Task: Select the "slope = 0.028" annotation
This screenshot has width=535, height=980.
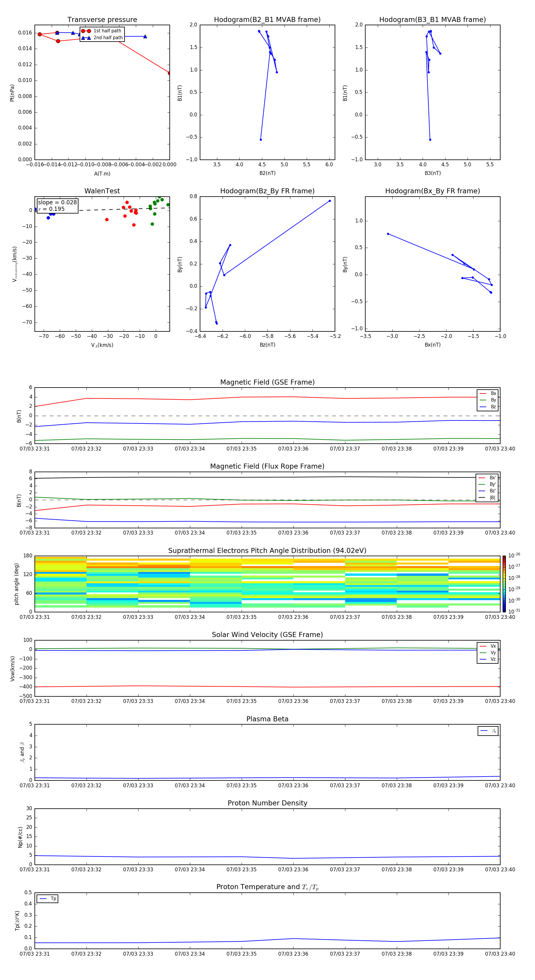Action: [x=57, y=203]
